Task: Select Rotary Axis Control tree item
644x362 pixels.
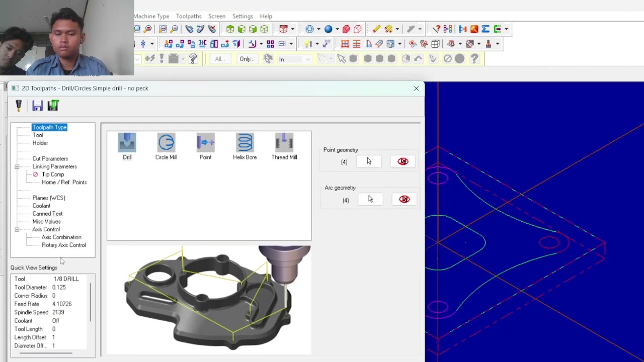Action: pos(64,245)
